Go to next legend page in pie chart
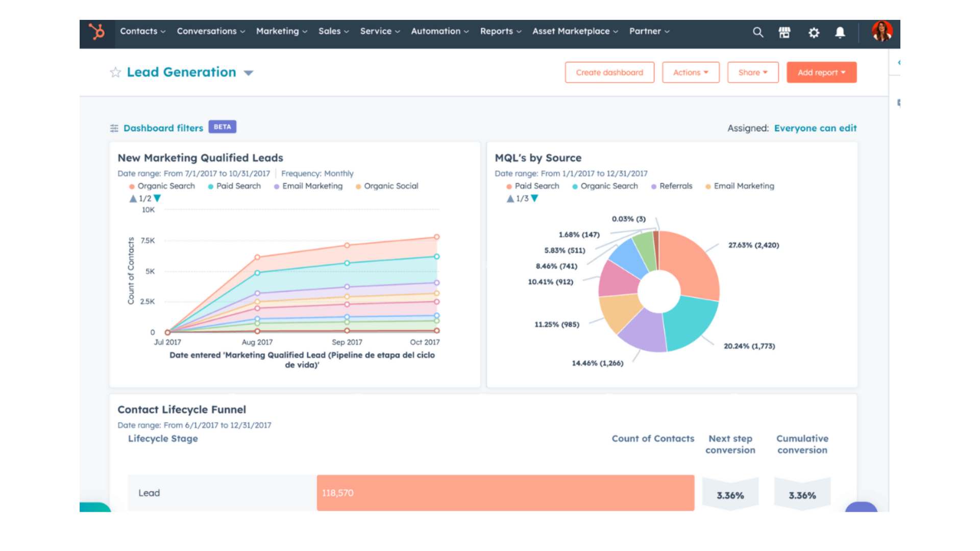This screenshot has height=551, width=980. (x=534, y=198)
